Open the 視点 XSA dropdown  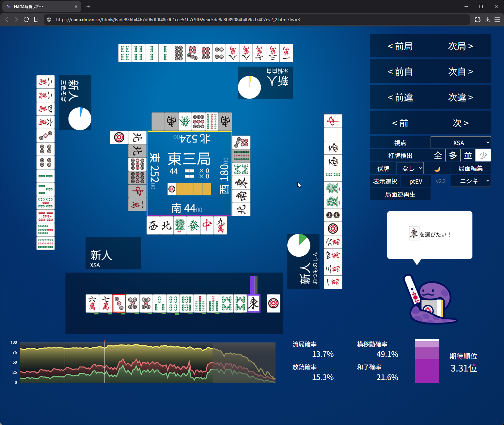coord(461,143)
